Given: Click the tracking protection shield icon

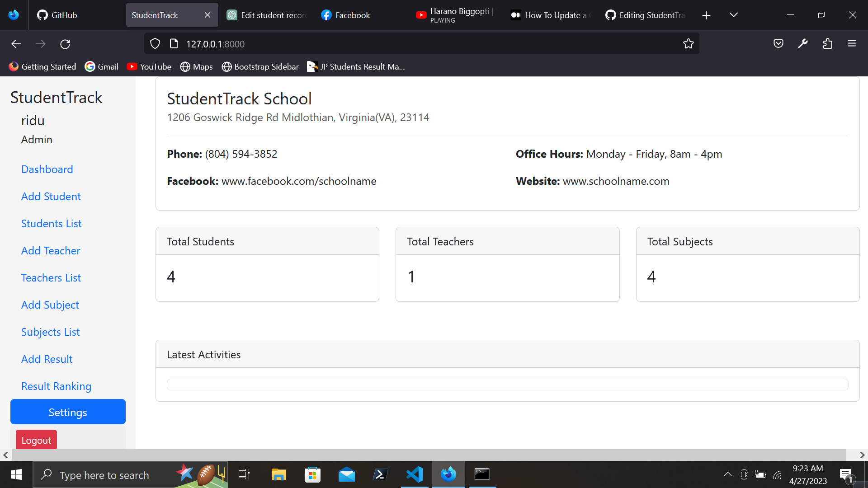Looking at the screenshot, I should pos(155,44).
